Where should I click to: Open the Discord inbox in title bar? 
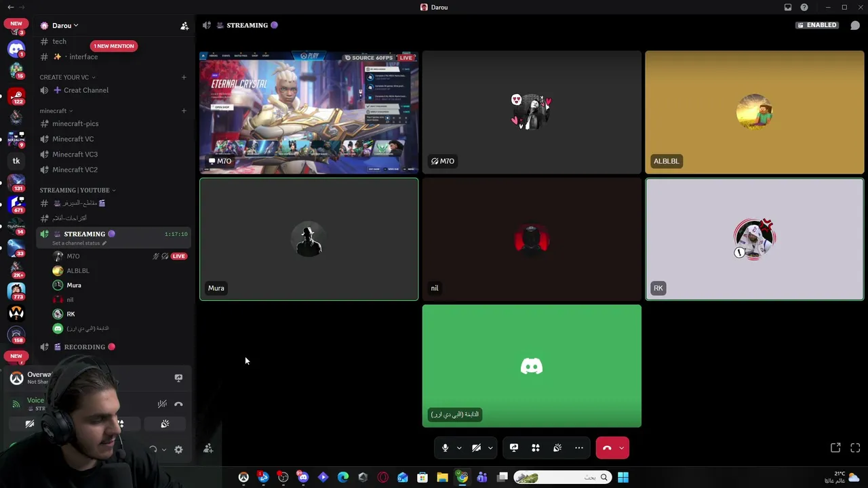pos(788,7)
